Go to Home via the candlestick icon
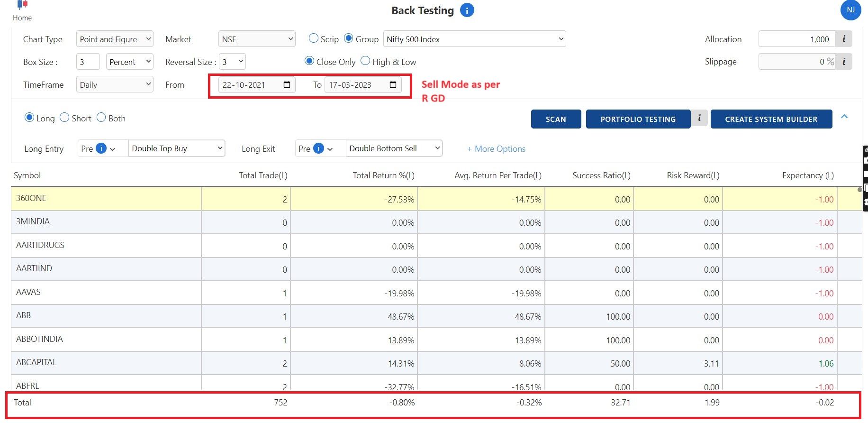The height and width of the screenshot is (423, 868). [22, 5]
